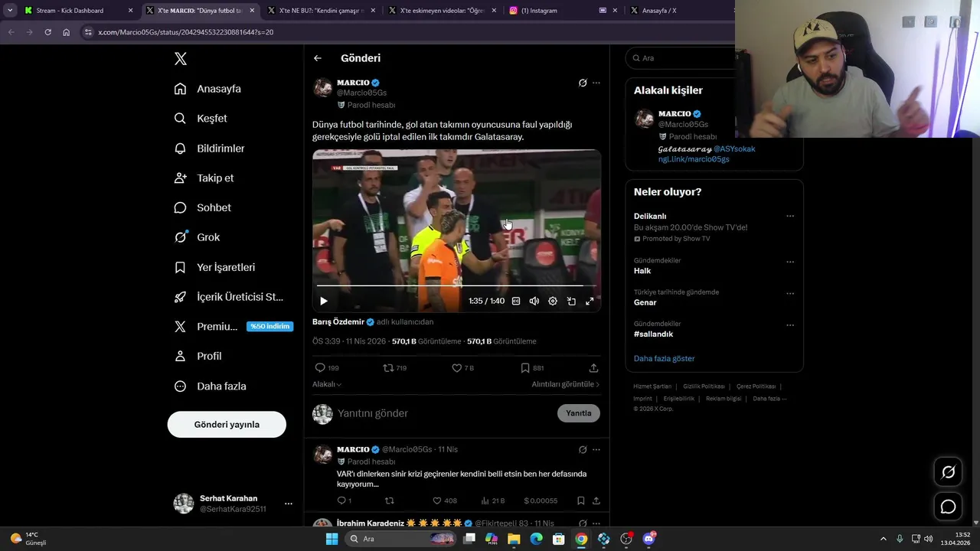This screenshot has height=551, width=980.
Task: Click the Yanıtla button
Action: [579, 413]
